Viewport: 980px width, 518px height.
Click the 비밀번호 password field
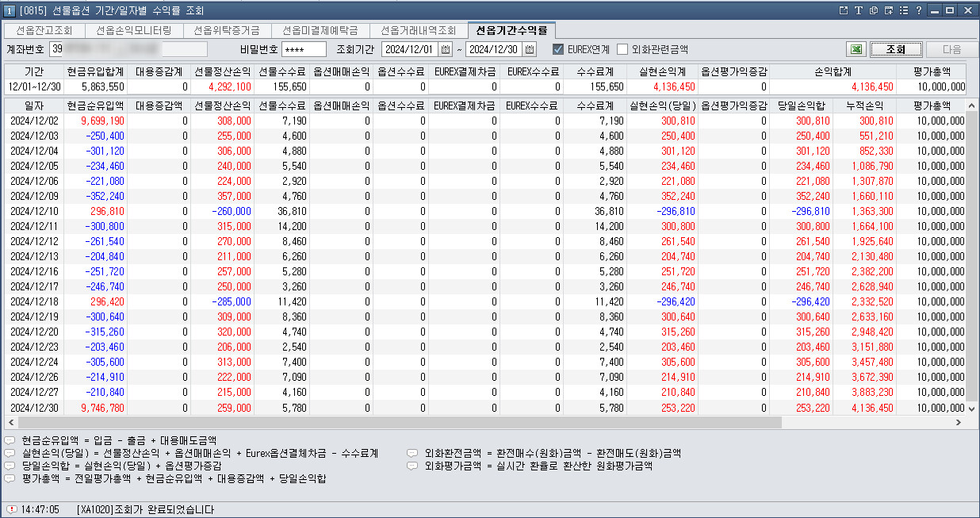pyautogui.click(x=304, y=49)
